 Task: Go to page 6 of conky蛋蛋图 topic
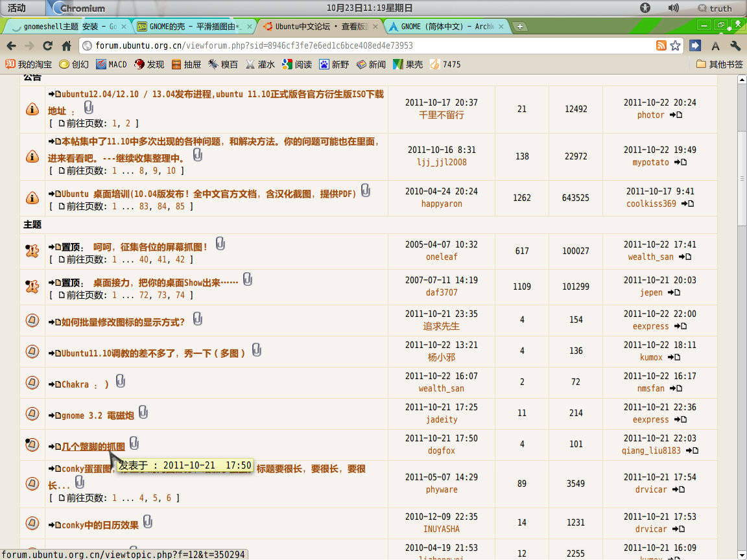[x=169, y=498]
